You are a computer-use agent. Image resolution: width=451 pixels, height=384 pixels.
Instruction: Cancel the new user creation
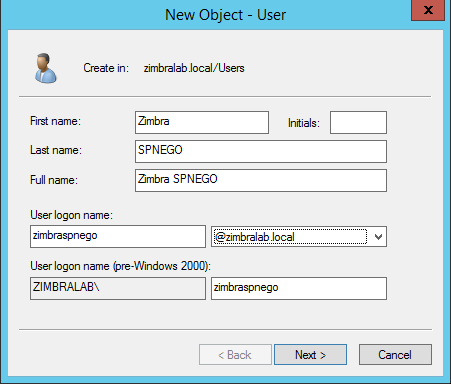click(x=395, y=355)
